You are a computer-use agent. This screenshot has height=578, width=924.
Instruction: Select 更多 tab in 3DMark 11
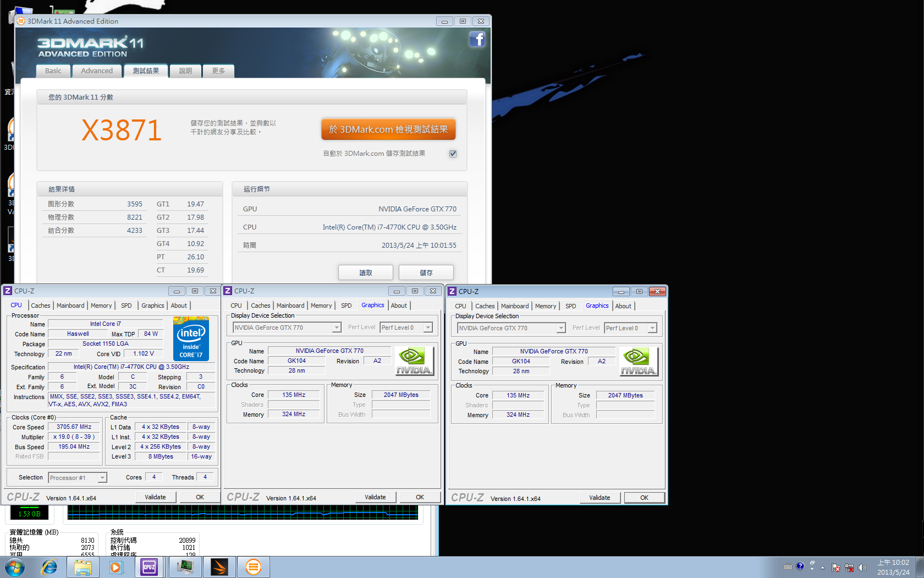[218, 71]
